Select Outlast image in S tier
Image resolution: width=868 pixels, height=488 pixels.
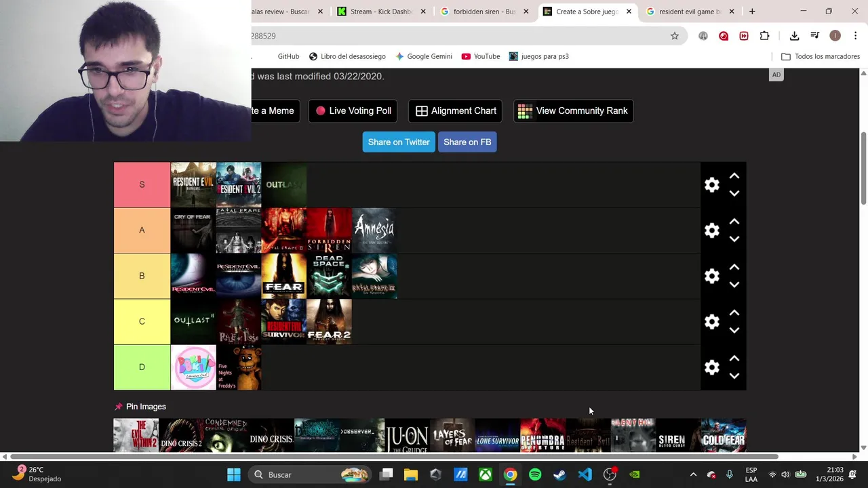[x=284, y=184]
